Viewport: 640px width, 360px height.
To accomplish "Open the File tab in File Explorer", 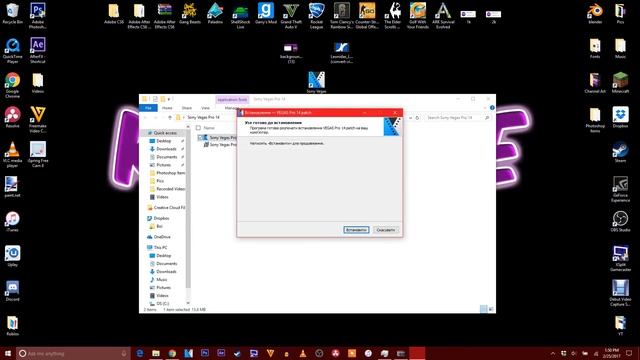I will (148, 108).
